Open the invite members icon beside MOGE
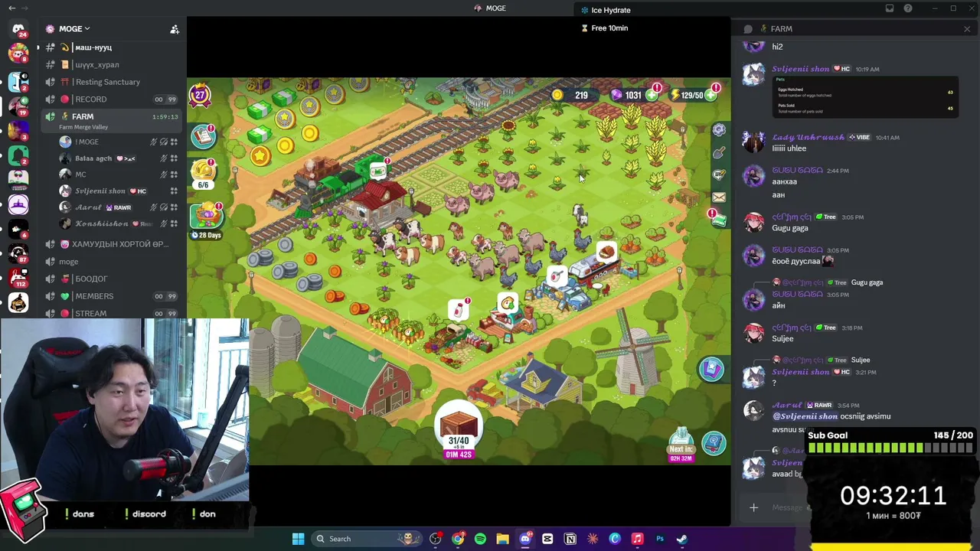The image size is (980, 551). pyautogui.click(x=175, y=29)
